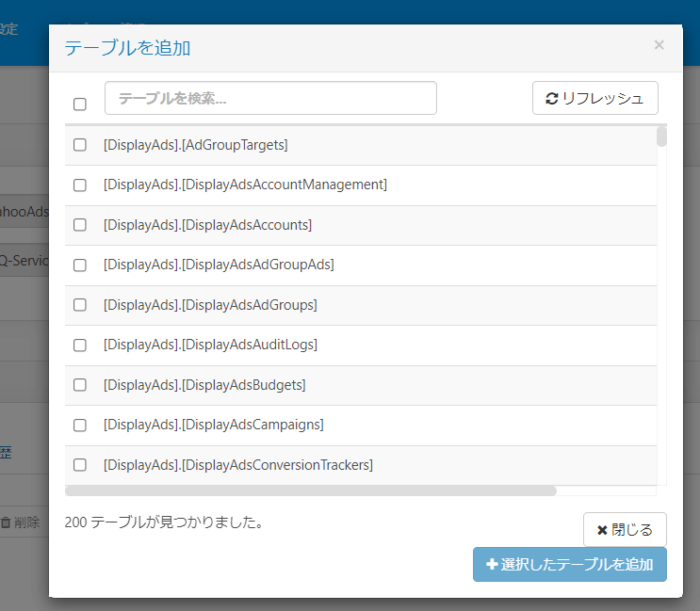
Task: Check the [DisplayAds].[DisplayAdsAccountManagement] checkbox
Action: pyautogui.click(x=80, y=185)
